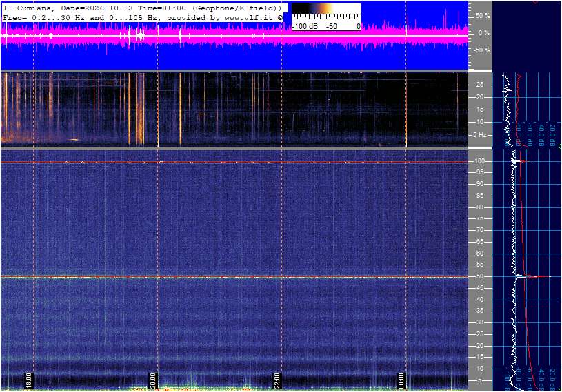Select the I1-Cumiana station title text
562x392 pixels.
(29, 8)
